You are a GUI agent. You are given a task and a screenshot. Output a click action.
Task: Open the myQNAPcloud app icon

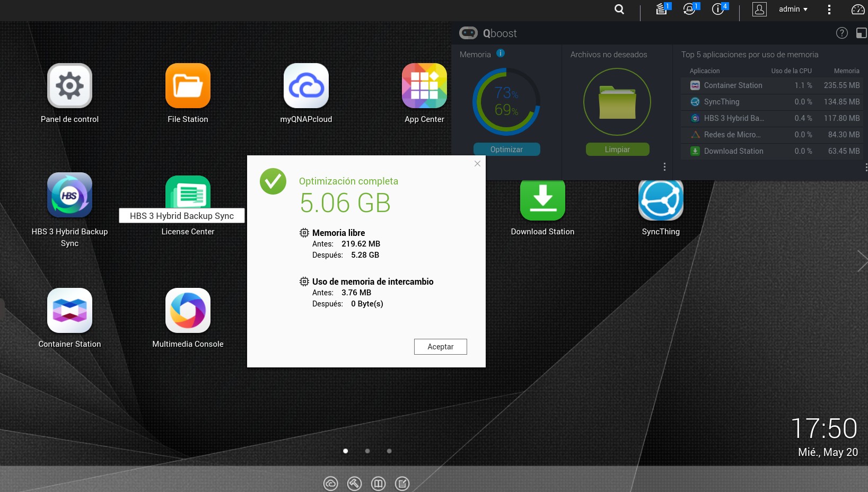pyautogui.click(x=306, y=86)
